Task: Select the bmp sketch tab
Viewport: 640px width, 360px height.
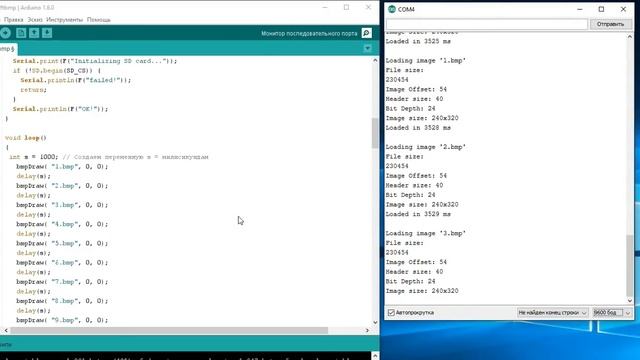Action: (7, 49)
